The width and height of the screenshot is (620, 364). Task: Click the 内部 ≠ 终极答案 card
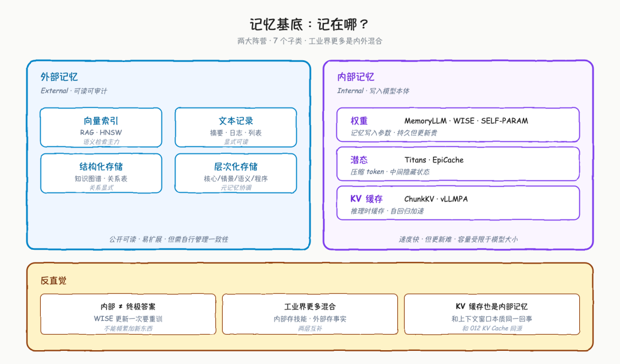pos(128,314)
